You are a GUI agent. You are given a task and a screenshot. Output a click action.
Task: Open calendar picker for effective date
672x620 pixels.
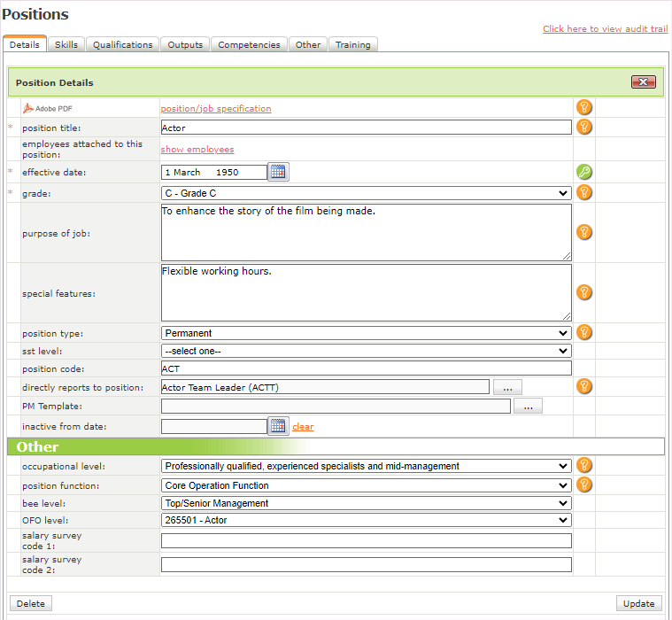coord(278,172)
